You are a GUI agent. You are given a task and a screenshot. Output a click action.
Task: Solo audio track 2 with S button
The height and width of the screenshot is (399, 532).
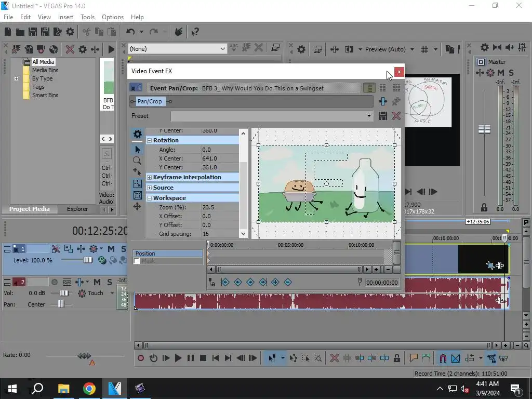(110, 282)
